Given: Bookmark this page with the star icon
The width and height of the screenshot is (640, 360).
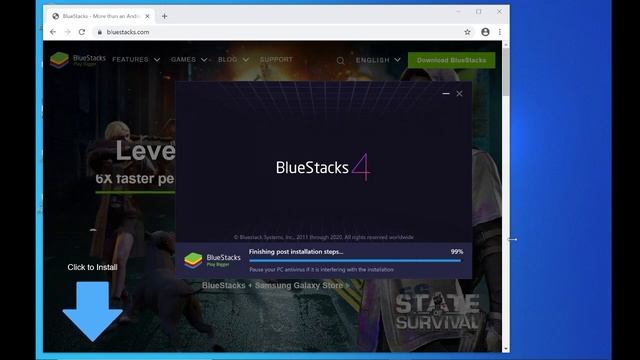Looking at the screenshot, I should 467,32.
